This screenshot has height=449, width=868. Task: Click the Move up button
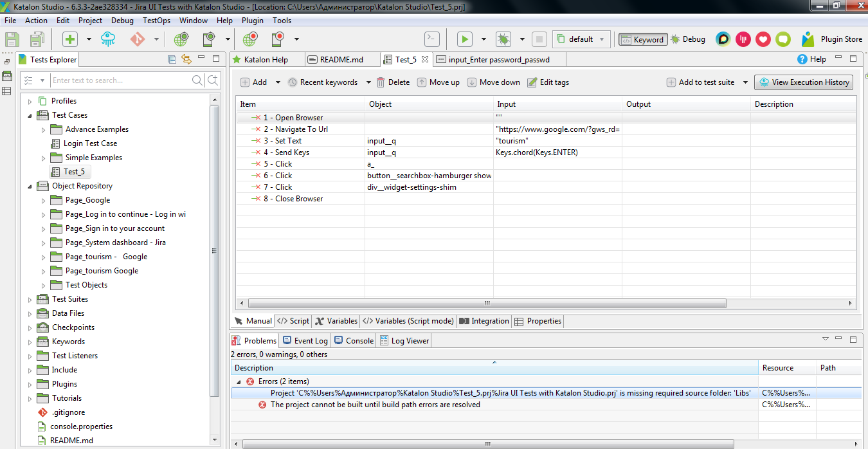[x=439, y=82]
